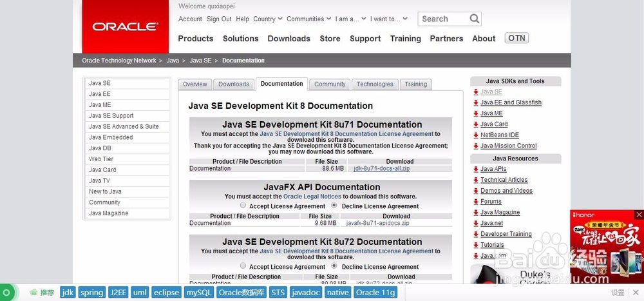This screenshot has width=644, height=301.
Task: Click red arrow icon beside Java APIs
Action: (476, 169)
